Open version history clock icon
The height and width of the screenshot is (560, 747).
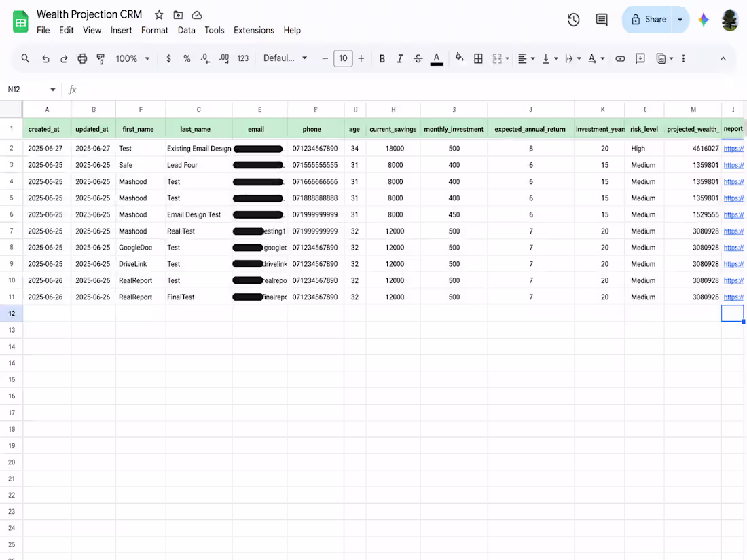[574, 20]
